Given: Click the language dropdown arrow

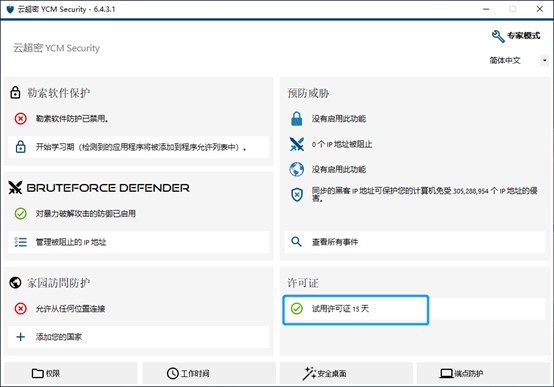Looking at the screenshot, I should (544, 60).
